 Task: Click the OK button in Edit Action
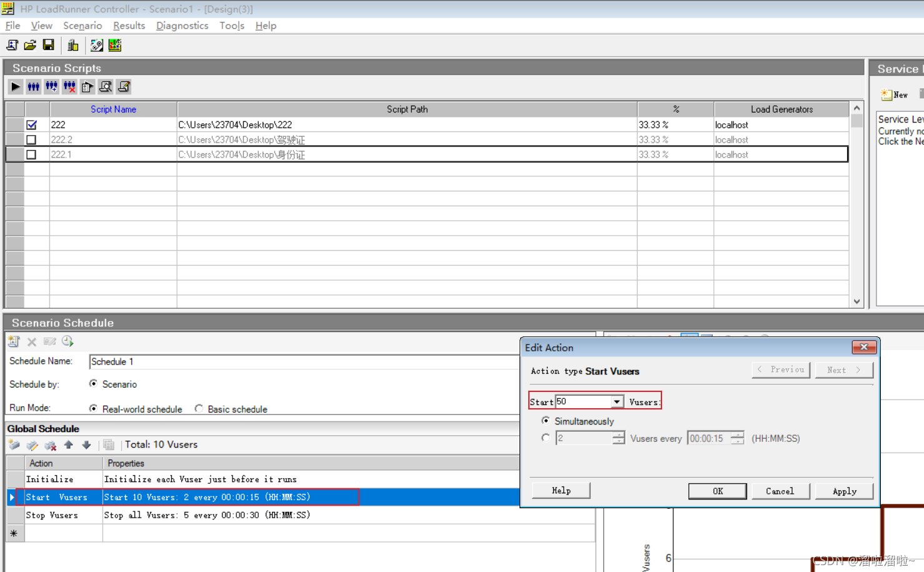pyautogui.click(x=718, y=491)
